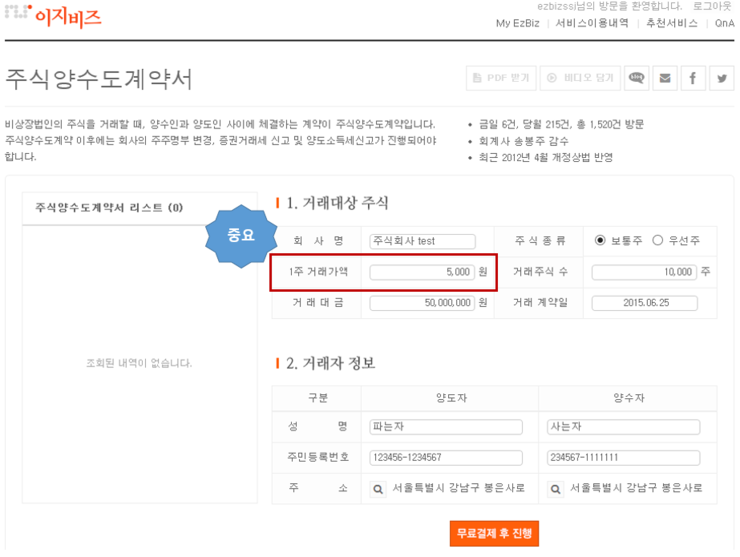Open the My EzBiz menu

517,23
